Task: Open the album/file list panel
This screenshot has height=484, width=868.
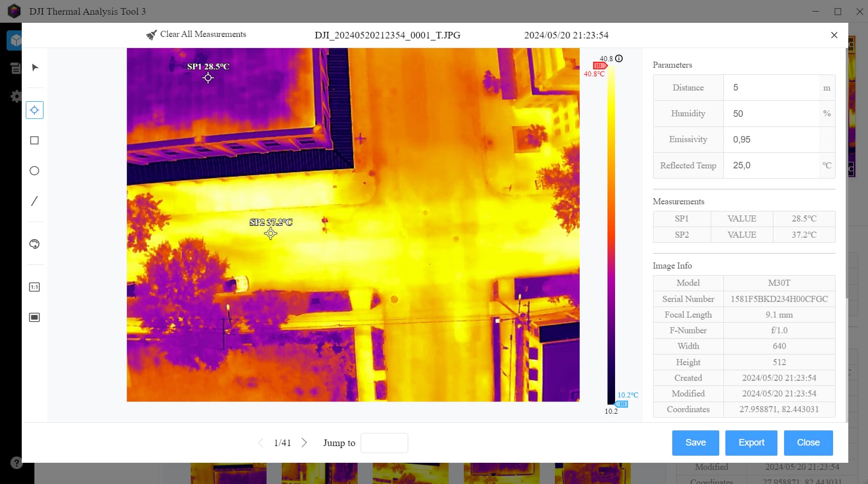Action: coord(16,67)
